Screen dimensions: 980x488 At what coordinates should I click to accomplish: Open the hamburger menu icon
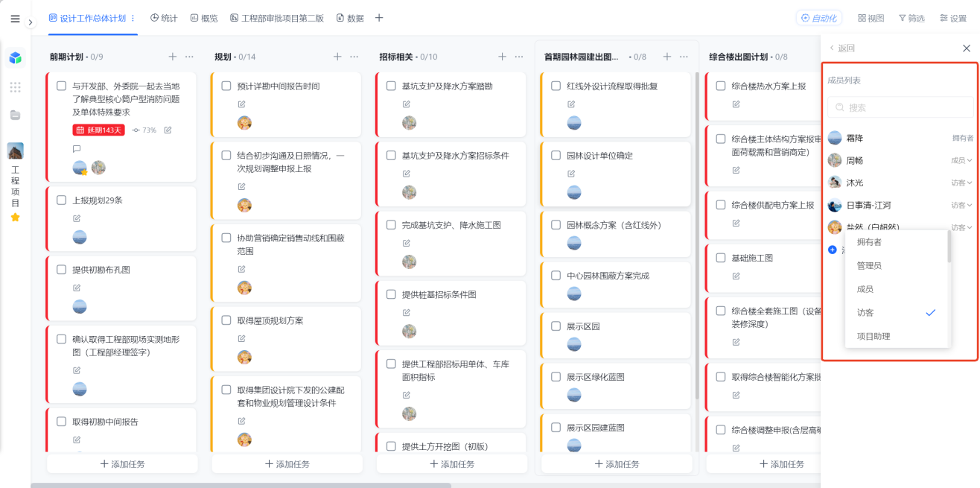(x=15, y=19)
